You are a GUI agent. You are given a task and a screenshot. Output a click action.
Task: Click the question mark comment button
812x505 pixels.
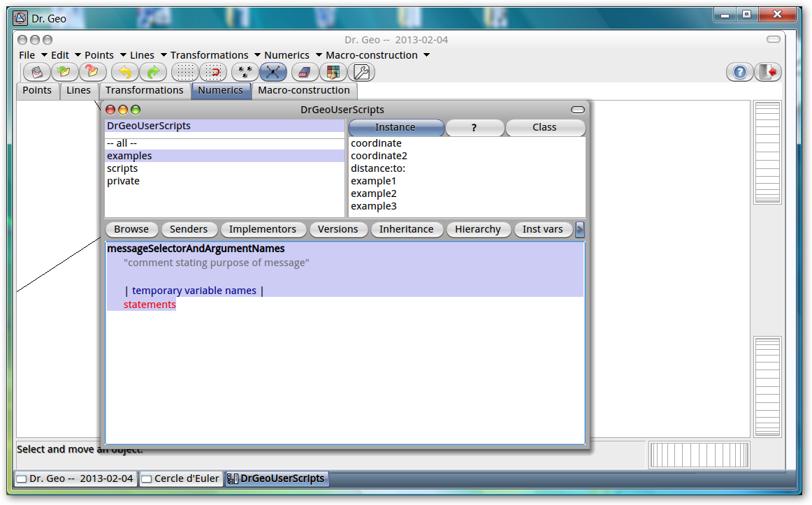coord(474,127)
